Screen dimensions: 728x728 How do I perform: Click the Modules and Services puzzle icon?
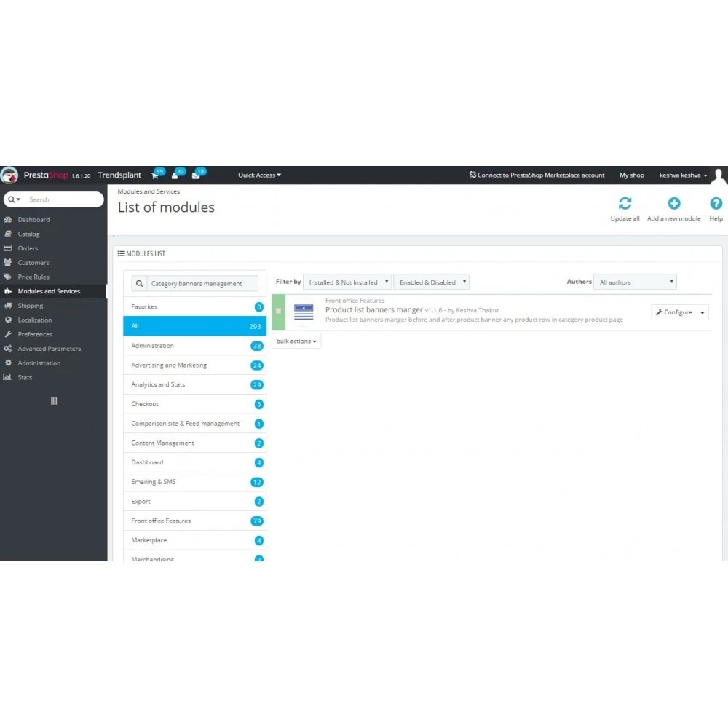8,291
